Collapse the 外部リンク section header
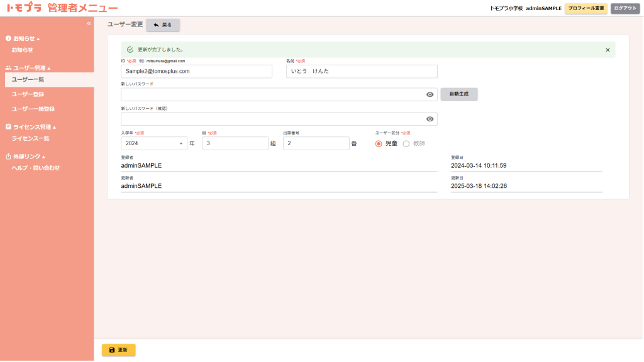 tap(29, 156)
